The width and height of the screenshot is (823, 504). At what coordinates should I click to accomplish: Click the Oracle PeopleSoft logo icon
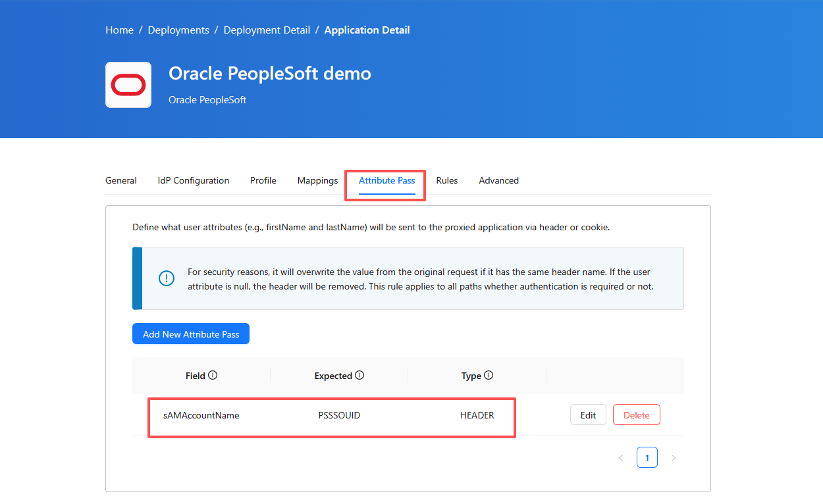pos(128,85)
